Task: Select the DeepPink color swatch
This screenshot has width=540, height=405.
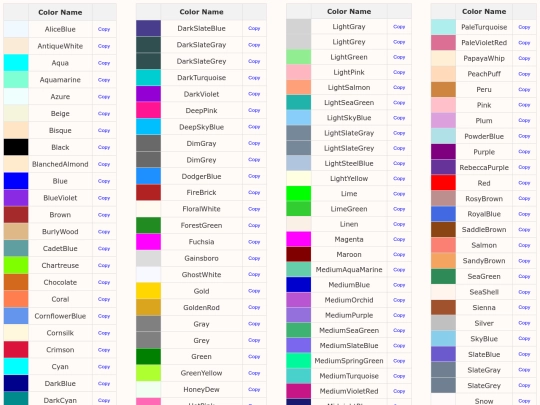Action: [148, 111]
